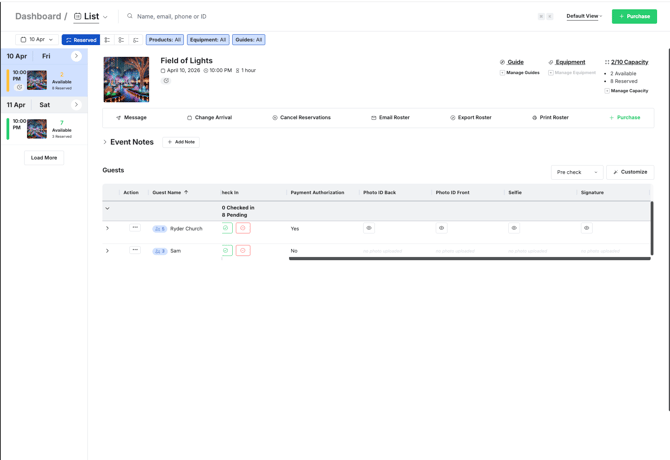Click Guide link icon in header
670x460 pixels.
[502, 62]
